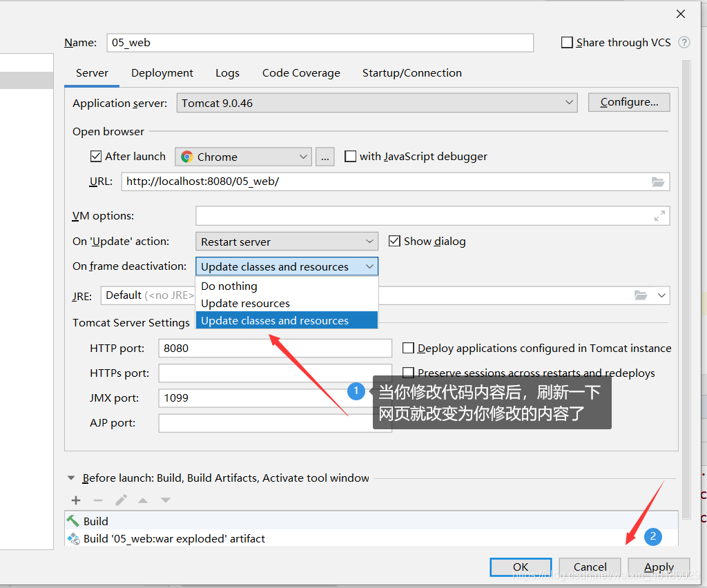Open the Application server dropdown

[x=377, y=103]
